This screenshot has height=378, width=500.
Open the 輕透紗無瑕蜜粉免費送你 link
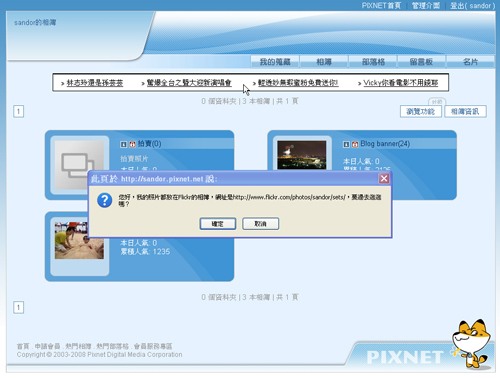click(298, 83)
